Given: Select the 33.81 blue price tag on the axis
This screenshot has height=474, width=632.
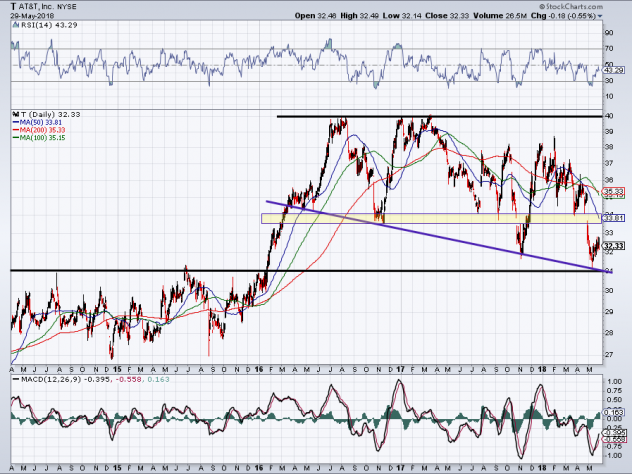Looking at the screenshot, I should pos(614,218).
